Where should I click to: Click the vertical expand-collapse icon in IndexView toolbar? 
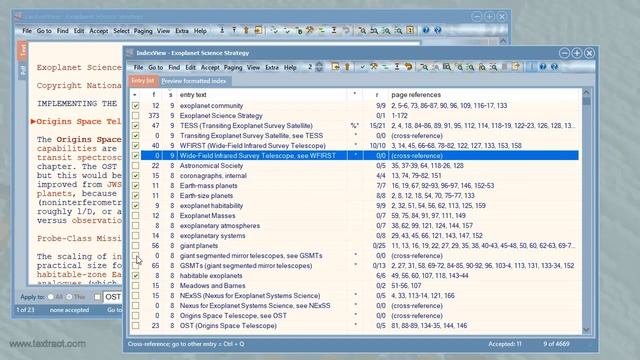tap(397, 67)
